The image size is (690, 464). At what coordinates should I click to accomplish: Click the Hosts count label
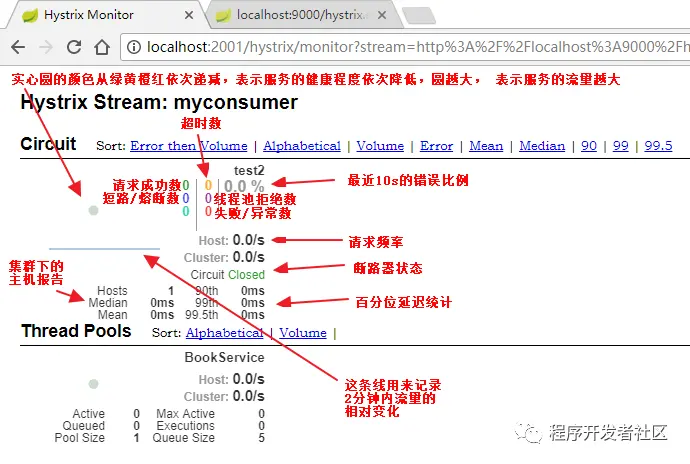coord(112,291)
